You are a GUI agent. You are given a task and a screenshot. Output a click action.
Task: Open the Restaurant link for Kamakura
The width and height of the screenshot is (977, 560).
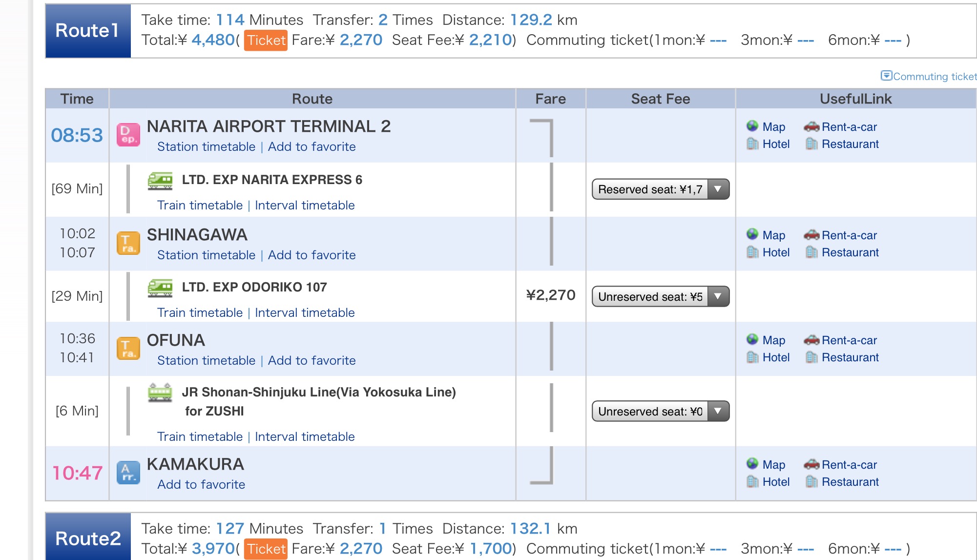(x=850, y=482)
